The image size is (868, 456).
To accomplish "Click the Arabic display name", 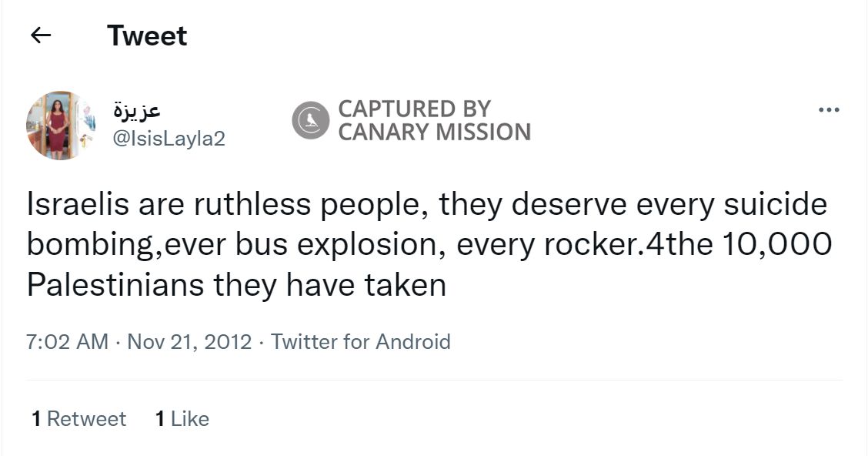I will 137,110.
